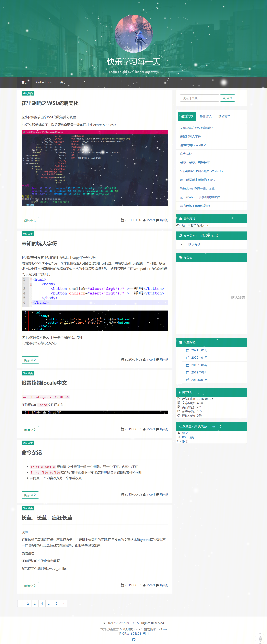This screenshot has width=267, height=644.
Task: Click the toggle switch icon beside snowflake
Action: click(x=179, y=441)
